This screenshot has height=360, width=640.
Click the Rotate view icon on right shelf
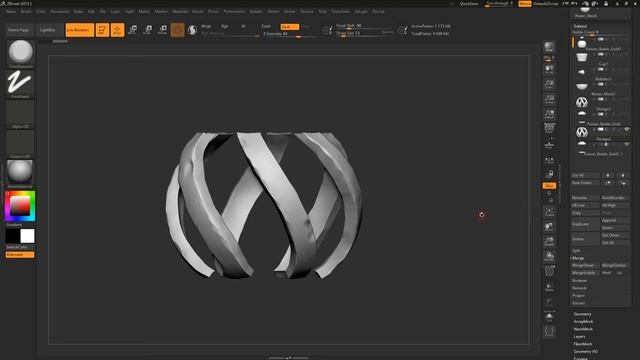(549, 257)
